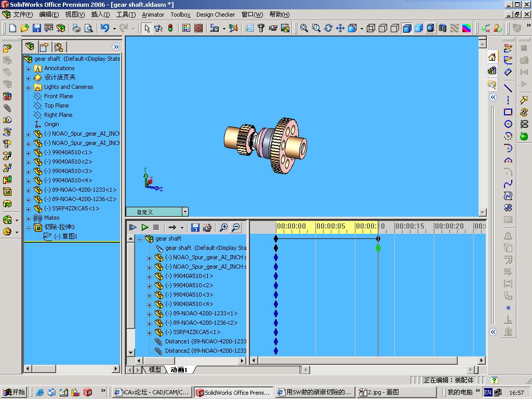Open the PropertyManager tab
The height and width of the screenshot is (399, 532).
pos(44,47)
